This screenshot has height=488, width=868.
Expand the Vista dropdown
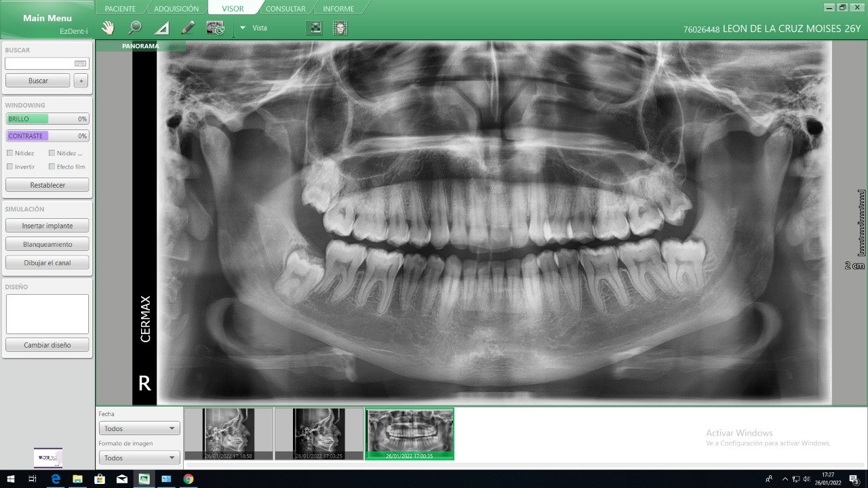243,28
